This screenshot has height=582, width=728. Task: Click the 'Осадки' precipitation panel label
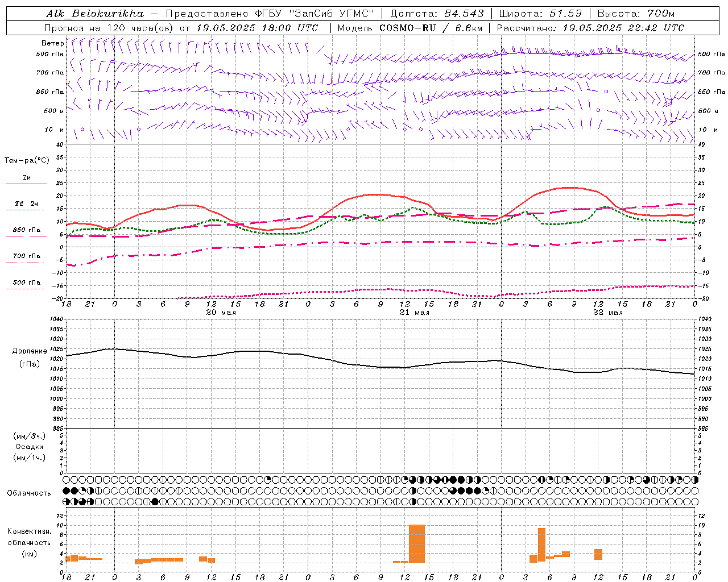point(29,447)
